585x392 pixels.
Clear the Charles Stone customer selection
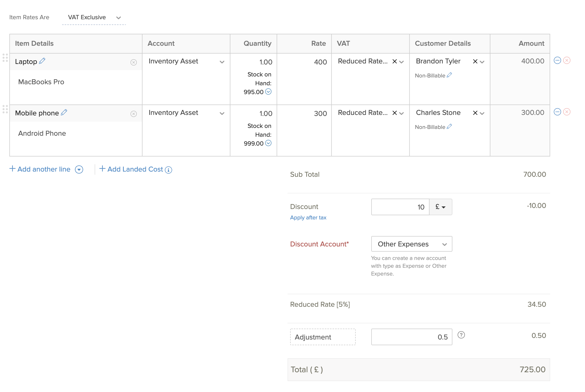coord(475,113)
